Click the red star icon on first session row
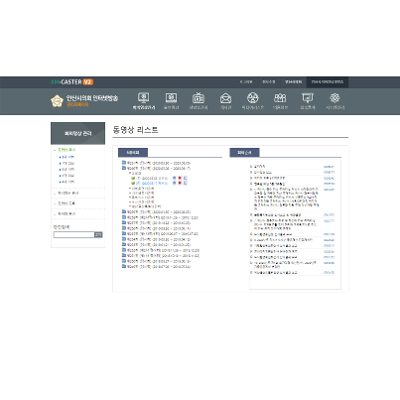Image resolution: width=400 pixels, height=400 pixels. (180, 178)
